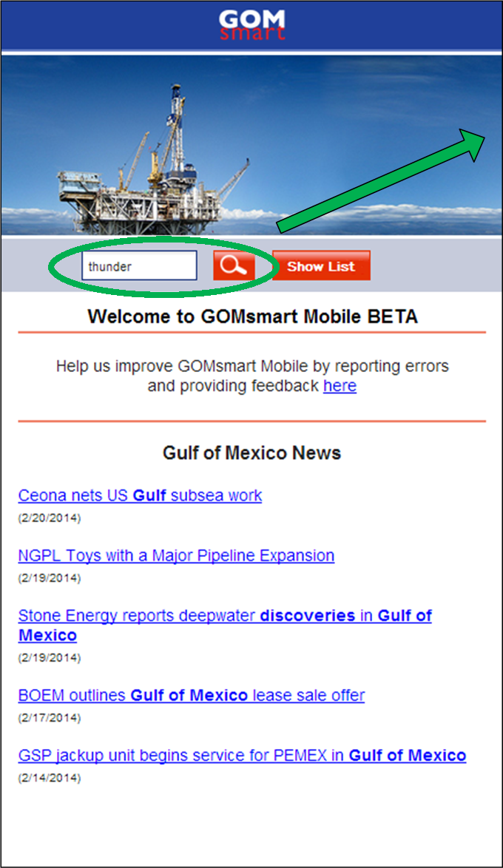Click the "Help us improve GOMsmart Mobile" text
503x868 pixels.
[251, 367]
